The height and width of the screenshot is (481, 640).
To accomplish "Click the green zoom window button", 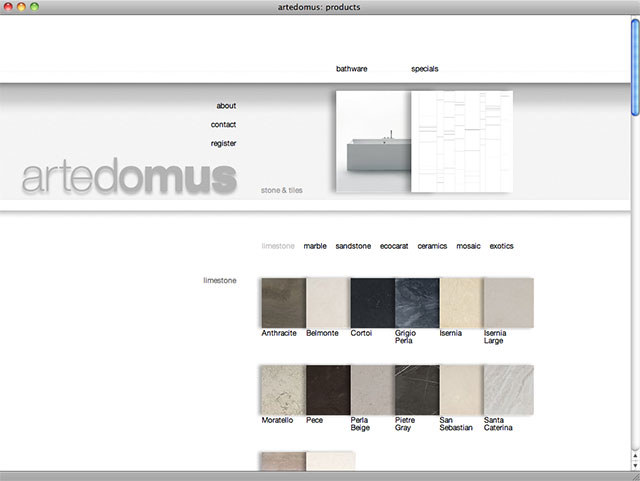I will (x=35, y=7).
